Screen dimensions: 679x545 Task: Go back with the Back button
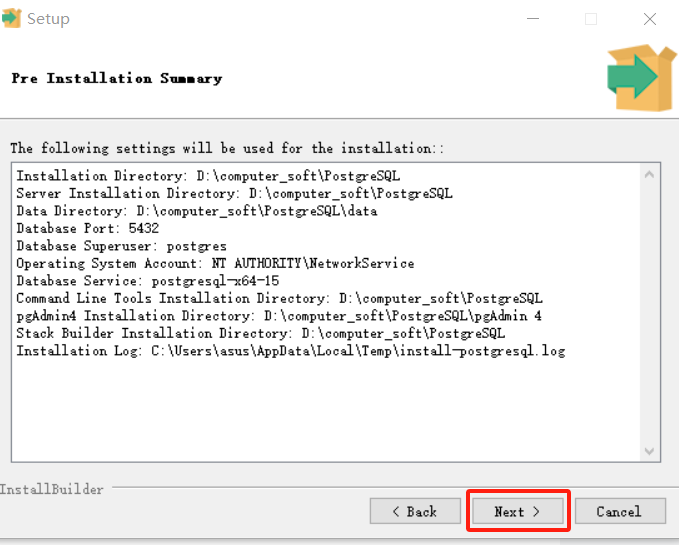point(415,511)
